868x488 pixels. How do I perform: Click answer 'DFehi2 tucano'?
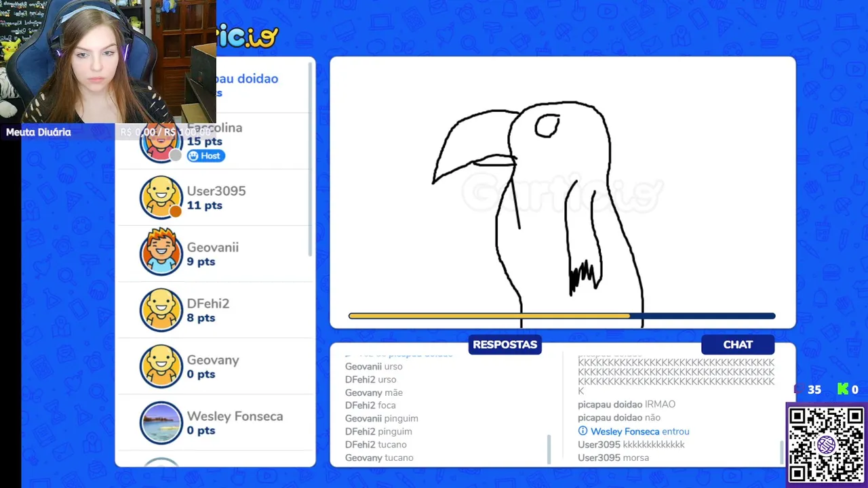[x=376, y=445]
